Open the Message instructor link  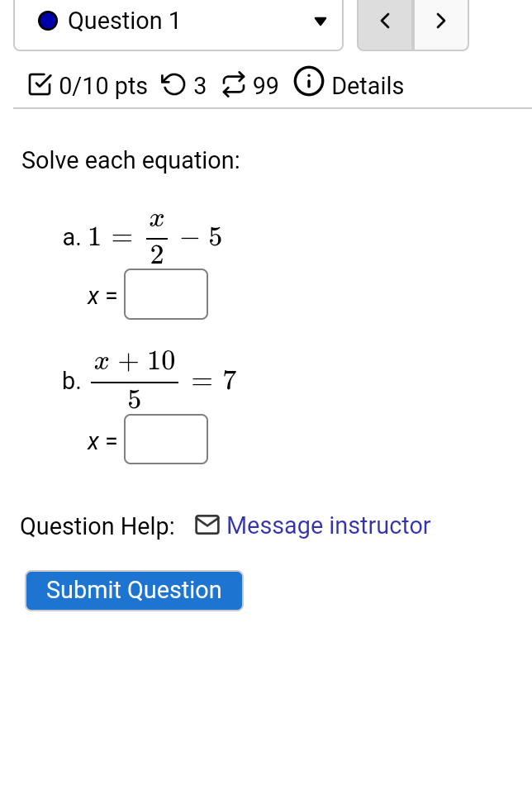click(328, 525)
